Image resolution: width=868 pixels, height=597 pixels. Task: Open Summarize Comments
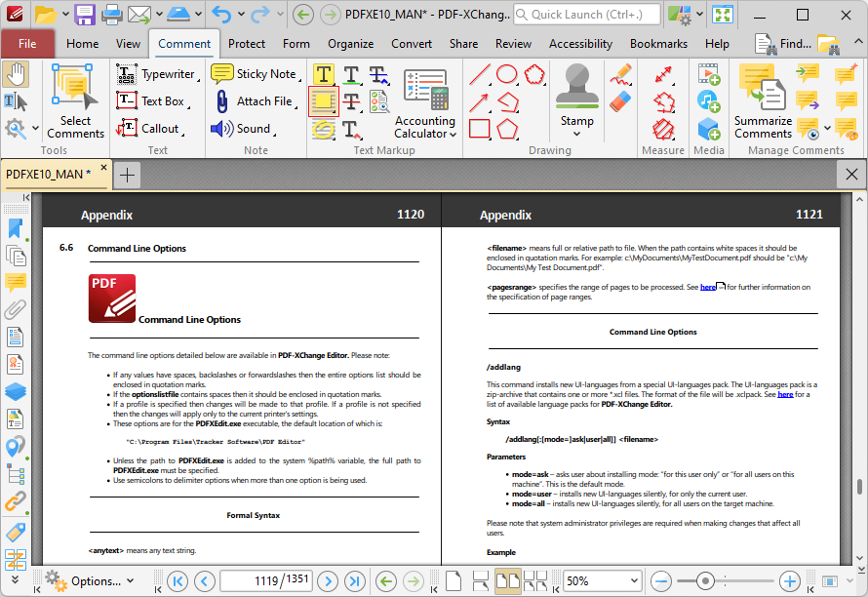click(x=763, y=100)
